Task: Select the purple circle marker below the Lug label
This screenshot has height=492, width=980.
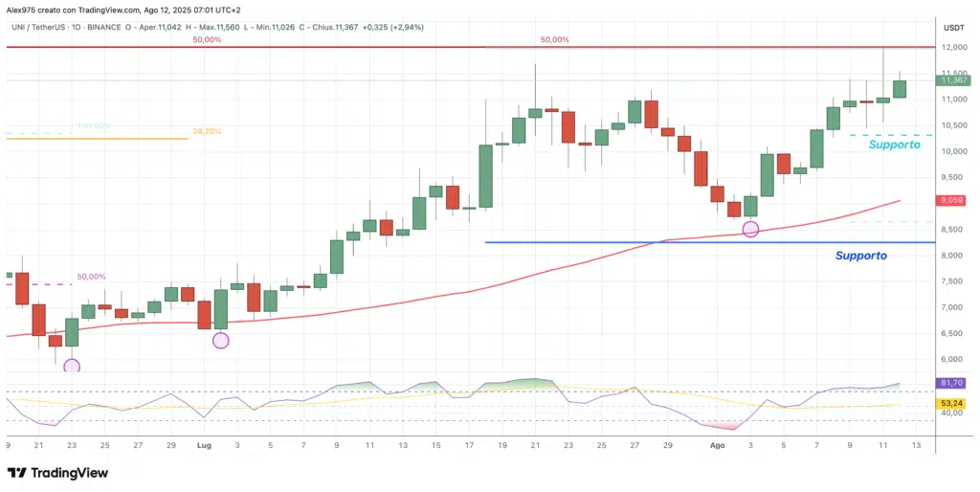Action: click(x=221, y=340)
